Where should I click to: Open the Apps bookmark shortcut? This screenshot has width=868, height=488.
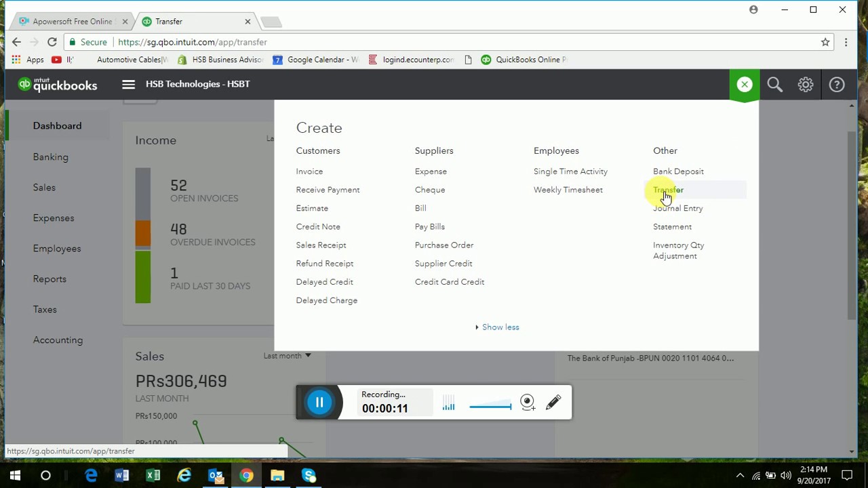[x=28, y=60]
